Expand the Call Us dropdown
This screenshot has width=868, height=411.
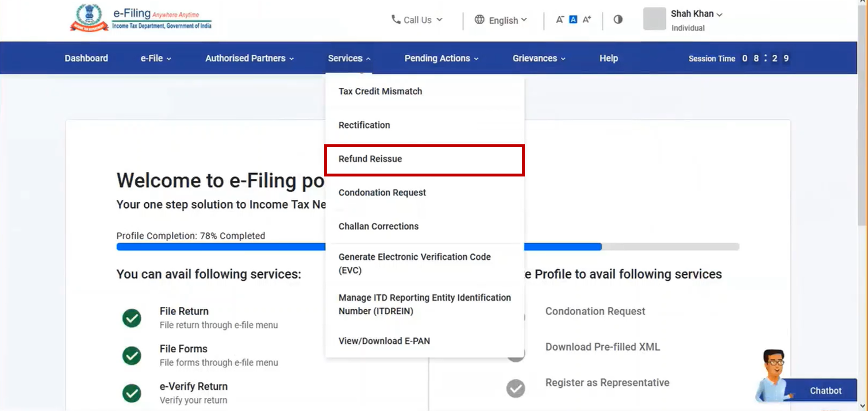pos(417,20)
